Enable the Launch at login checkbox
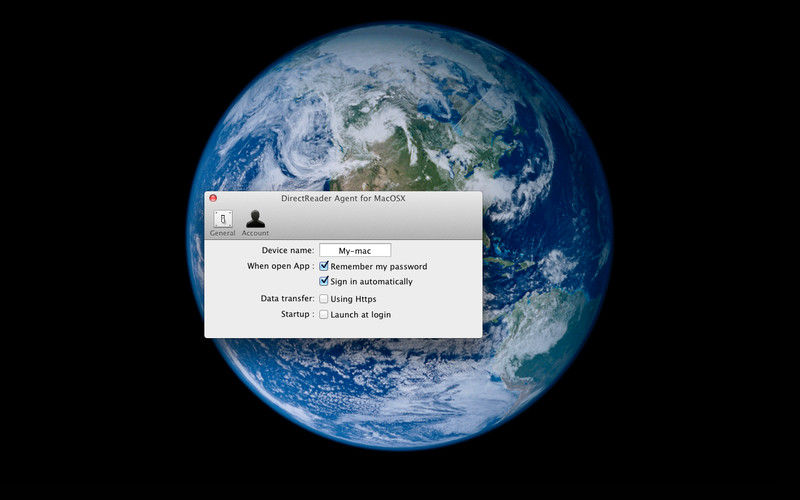The height and width of the screenshot is (500, 800). 324,314
